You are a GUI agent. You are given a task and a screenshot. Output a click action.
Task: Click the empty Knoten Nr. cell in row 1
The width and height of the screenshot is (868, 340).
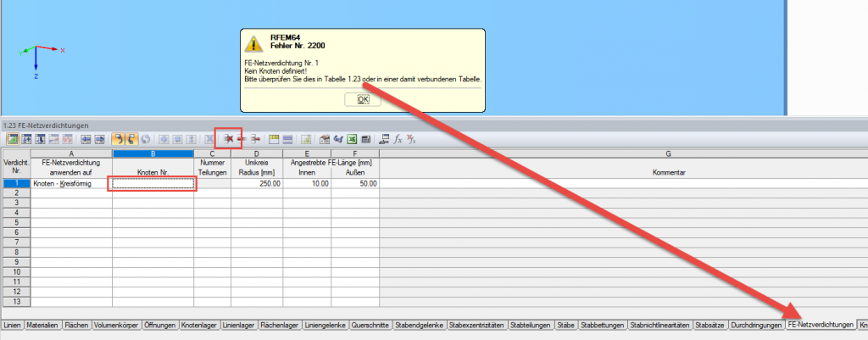[153, 183]
